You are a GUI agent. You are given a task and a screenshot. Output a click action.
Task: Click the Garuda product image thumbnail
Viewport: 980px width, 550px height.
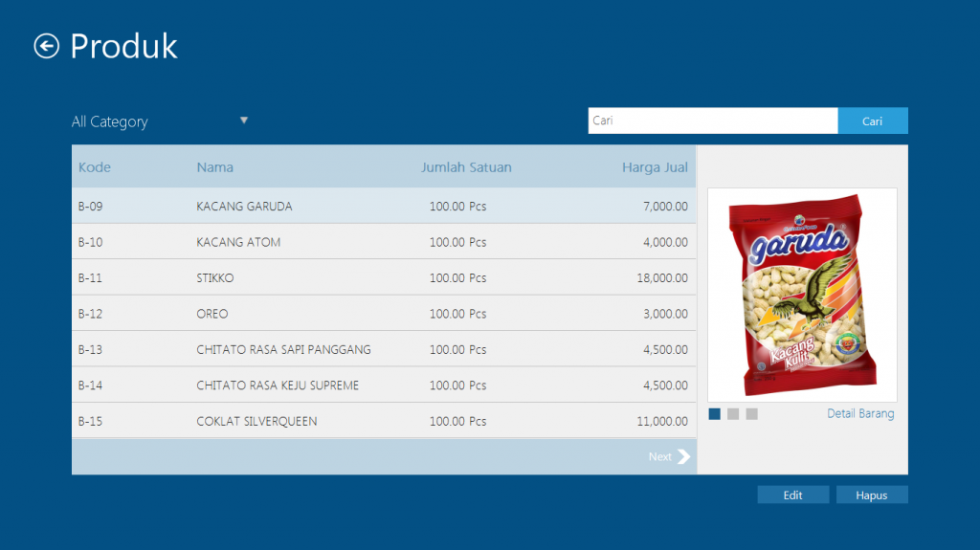tap(802, 295)
